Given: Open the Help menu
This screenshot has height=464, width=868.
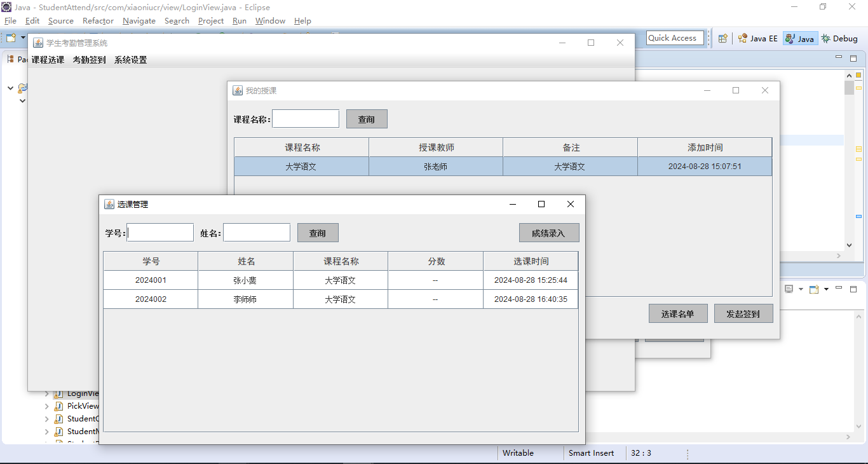Looking at the screenshot, I should point(302,20).
